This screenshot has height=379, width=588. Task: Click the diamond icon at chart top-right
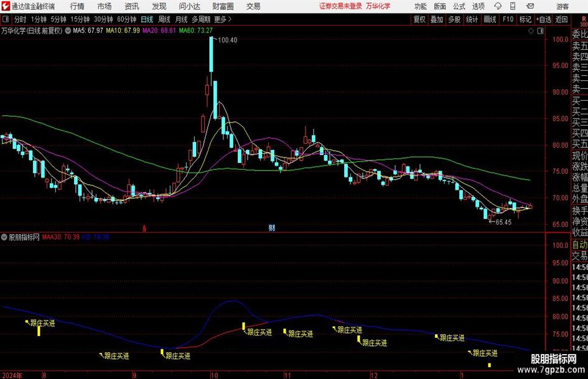point(531,31)
